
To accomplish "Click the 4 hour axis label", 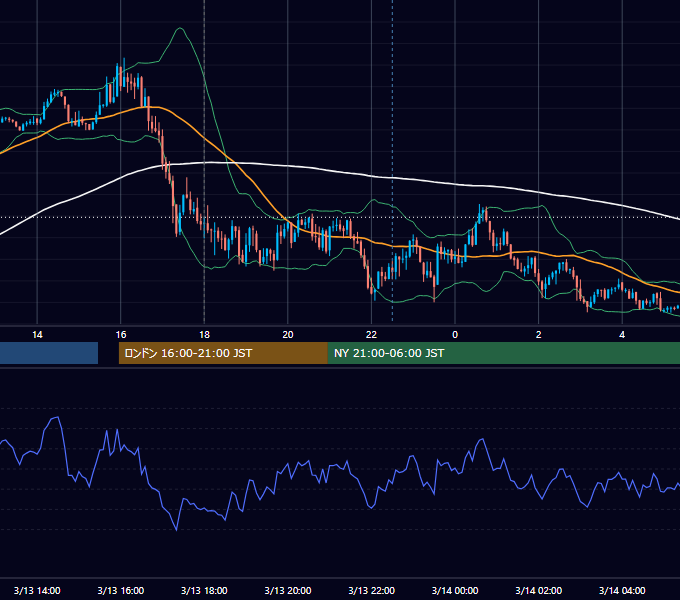I will click(622, 335).
